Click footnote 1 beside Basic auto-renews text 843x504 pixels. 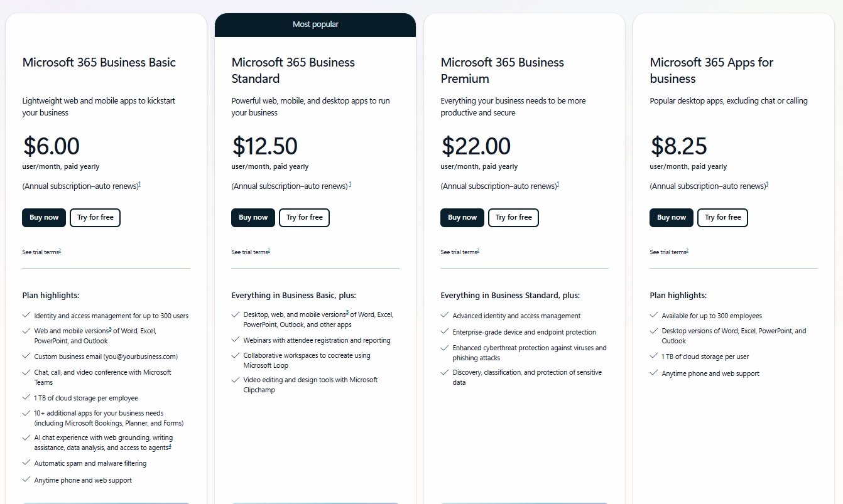coord(139,183)
